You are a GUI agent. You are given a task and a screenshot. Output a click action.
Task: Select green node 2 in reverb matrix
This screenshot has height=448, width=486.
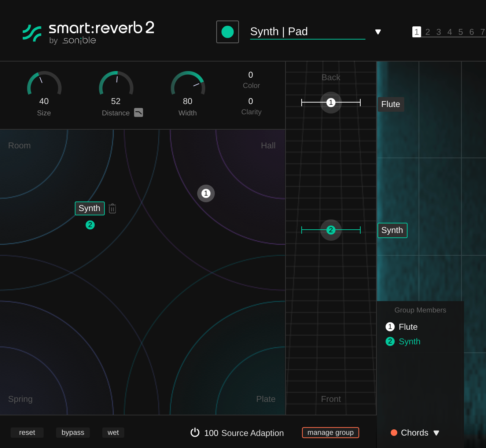[90, 225]
